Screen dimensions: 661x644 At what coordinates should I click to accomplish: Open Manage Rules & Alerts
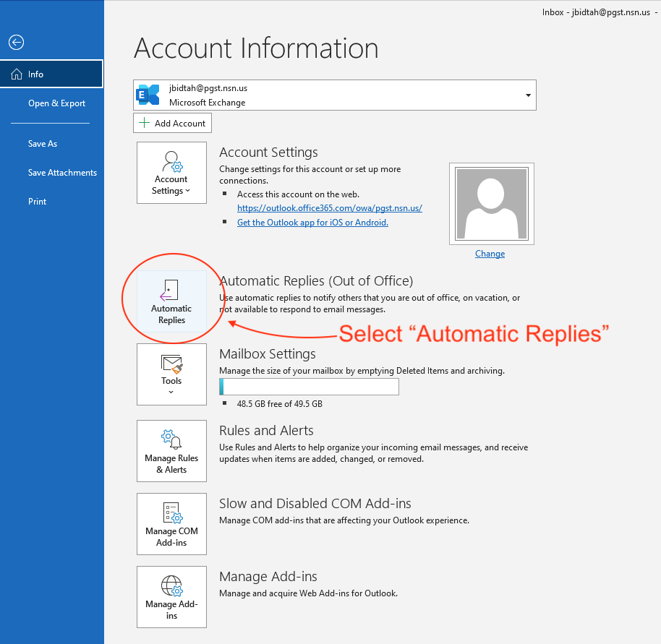click(171, 451)
